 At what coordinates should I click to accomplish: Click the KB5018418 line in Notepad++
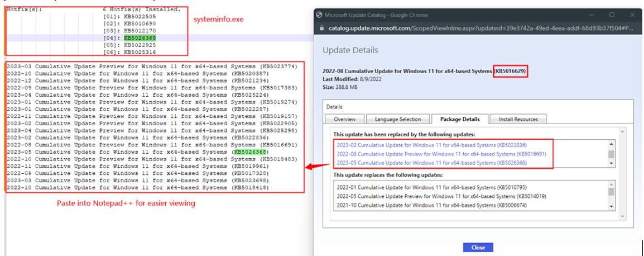138,188
